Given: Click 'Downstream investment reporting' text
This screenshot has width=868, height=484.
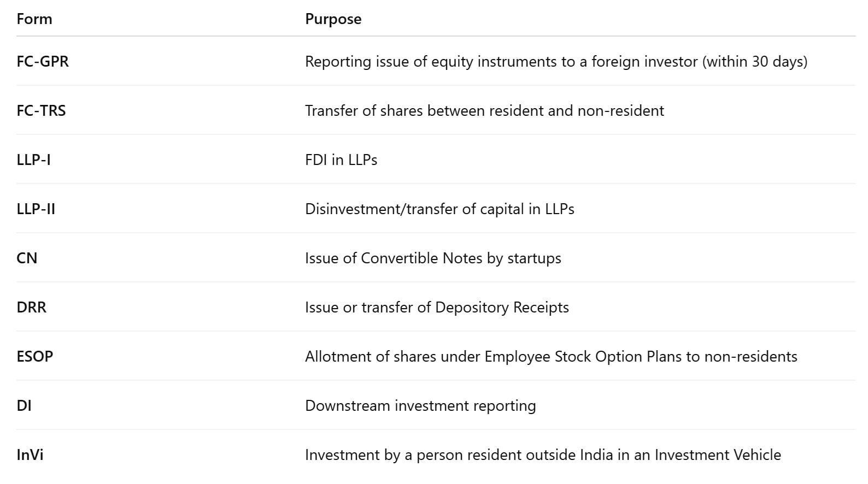Looking at the screenshot, I should point(420,405).
